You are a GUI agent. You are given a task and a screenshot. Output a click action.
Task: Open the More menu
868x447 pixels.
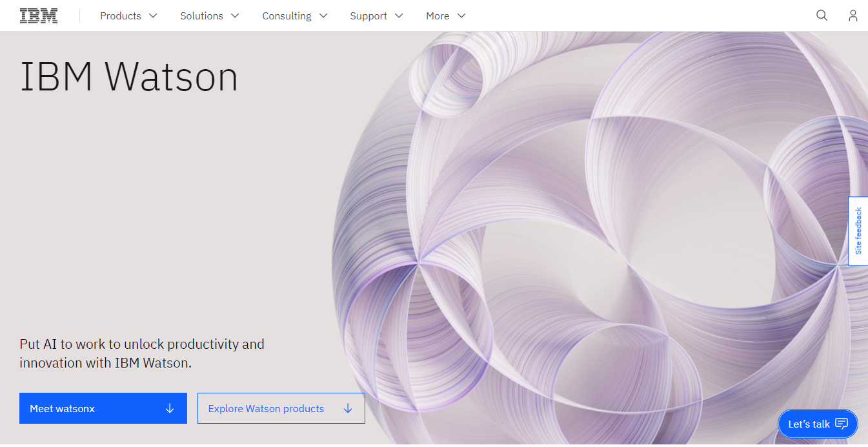pyautogui.click(x=446, y=16)
